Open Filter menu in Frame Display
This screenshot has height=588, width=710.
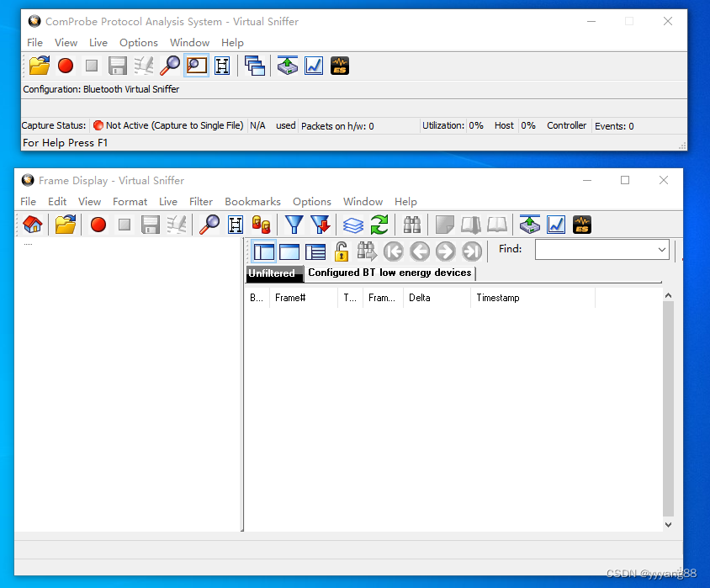point(201,201)
